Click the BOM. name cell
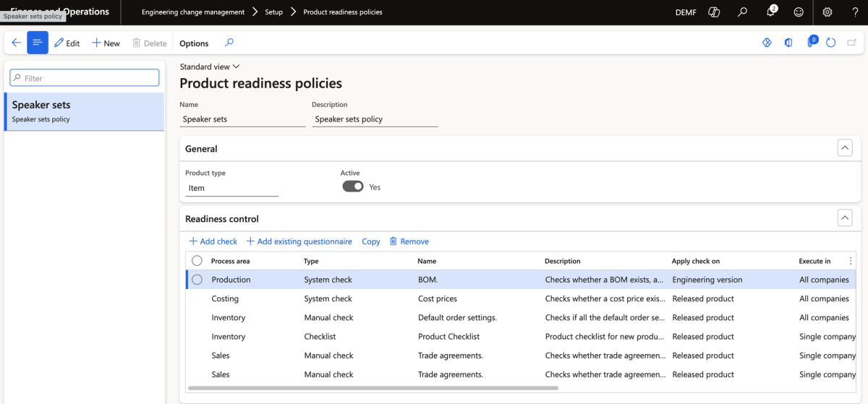 point(428,280)
